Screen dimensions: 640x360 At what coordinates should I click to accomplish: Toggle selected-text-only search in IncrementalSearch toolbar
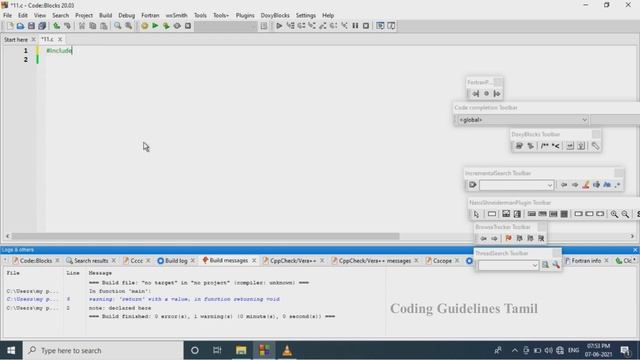click(596, 185)
